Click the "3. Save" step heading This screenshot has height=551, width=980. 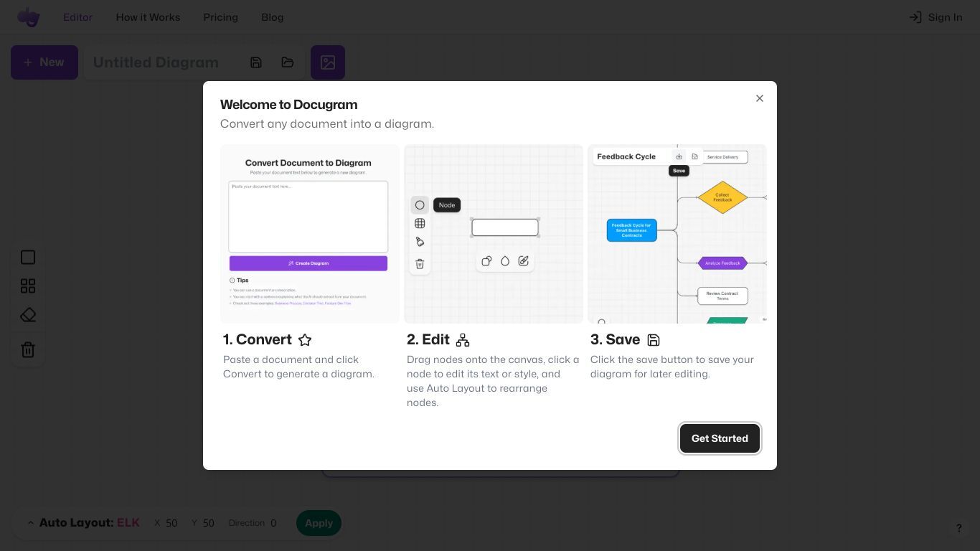pyautogui.click(x=616, y=340)
